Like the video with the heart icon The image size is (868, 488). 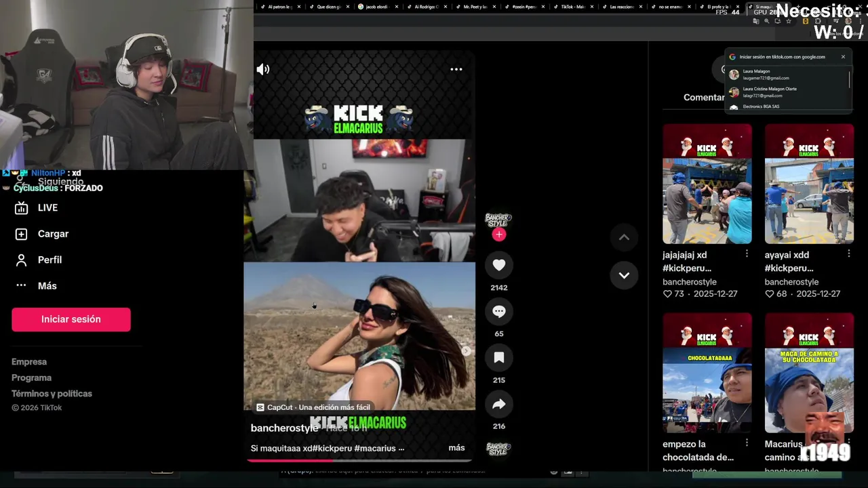[x=499, y=265]
